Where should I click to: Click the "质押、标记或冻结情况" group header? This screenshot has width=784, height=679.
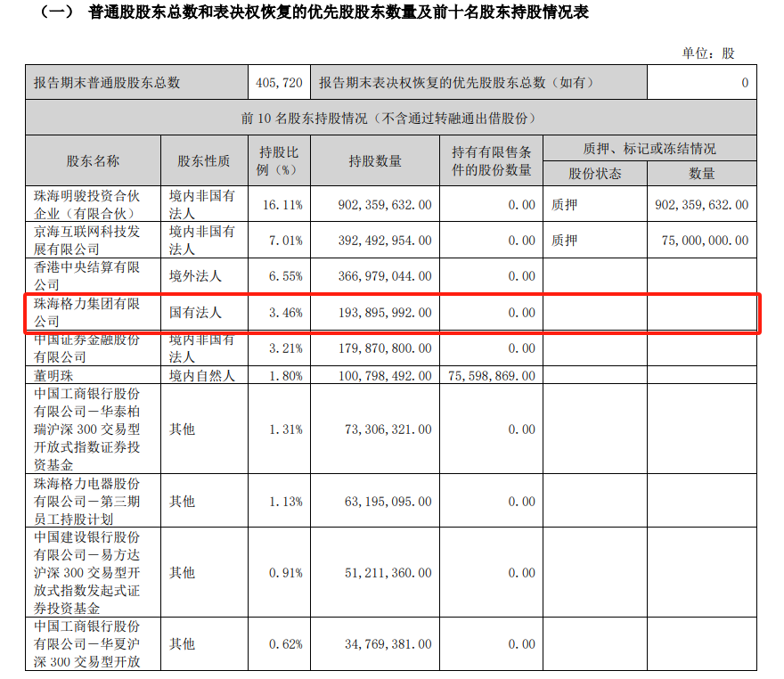(x=649, y=149)
